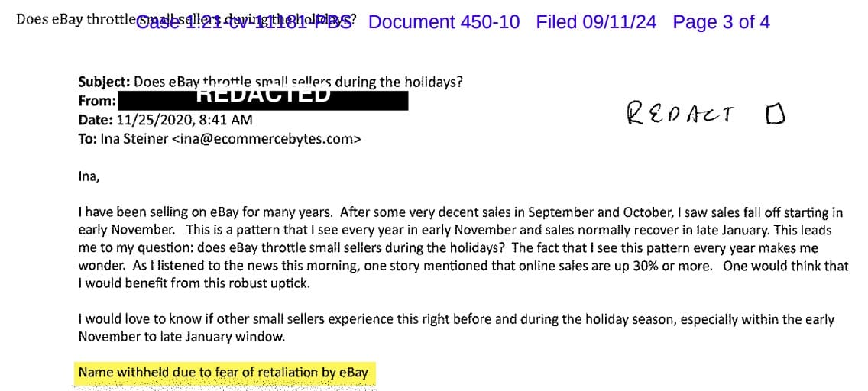
Task: Click 'Filed 09/11/24' in the header
Action: (596, 22)
